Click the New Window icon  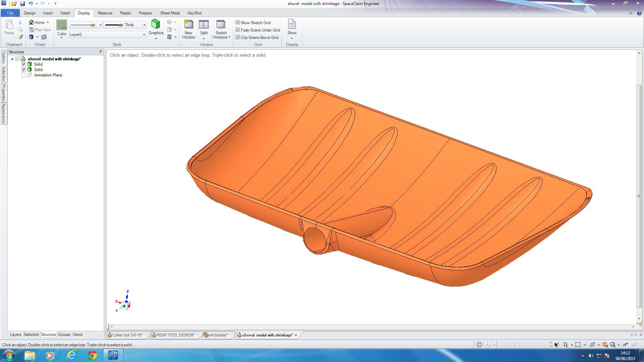pyautogui.click(x=189, y=25)
